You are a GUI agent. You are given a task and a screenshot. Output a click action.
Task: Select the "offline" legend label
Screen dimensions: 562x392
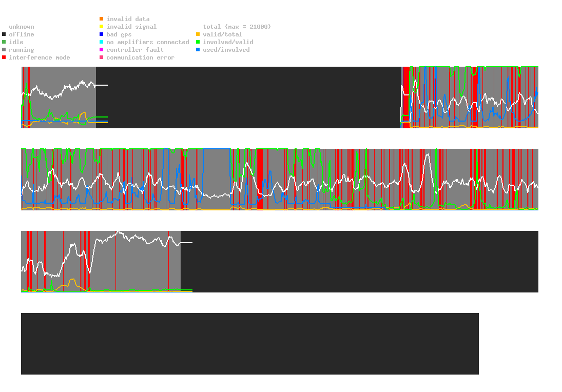22,34
